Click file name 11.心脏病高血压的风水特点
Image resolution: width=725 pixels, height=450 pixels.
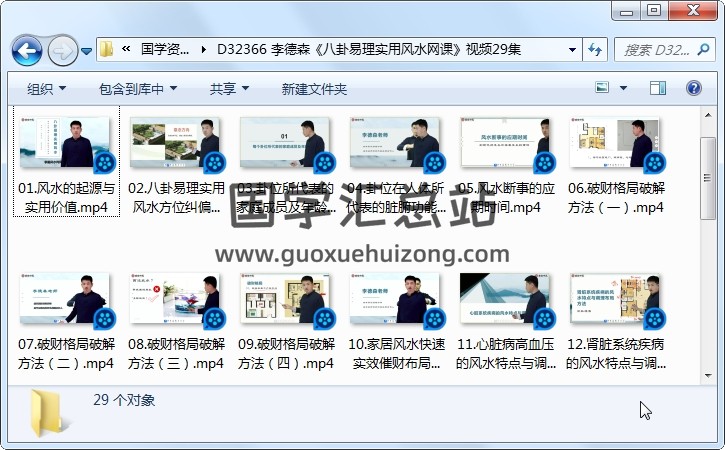coord(506,354)
